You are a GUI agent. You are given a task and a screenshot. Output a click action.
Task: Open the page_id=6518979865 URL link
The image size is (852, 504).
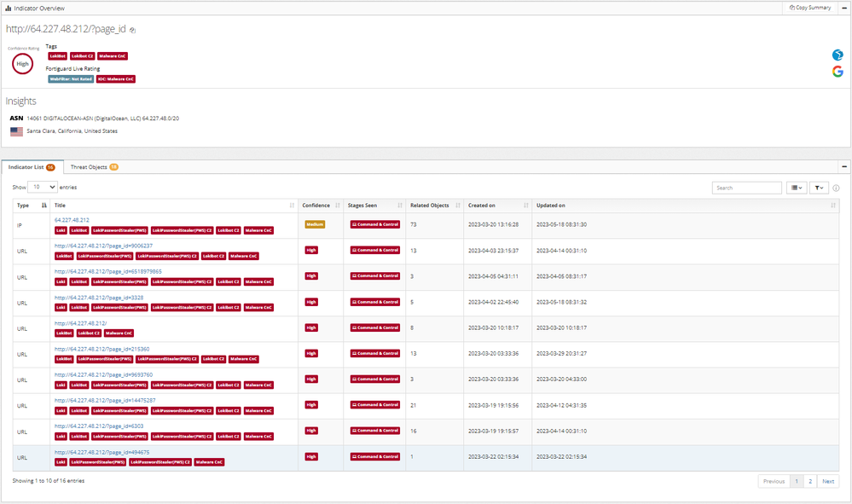point(107,271)
